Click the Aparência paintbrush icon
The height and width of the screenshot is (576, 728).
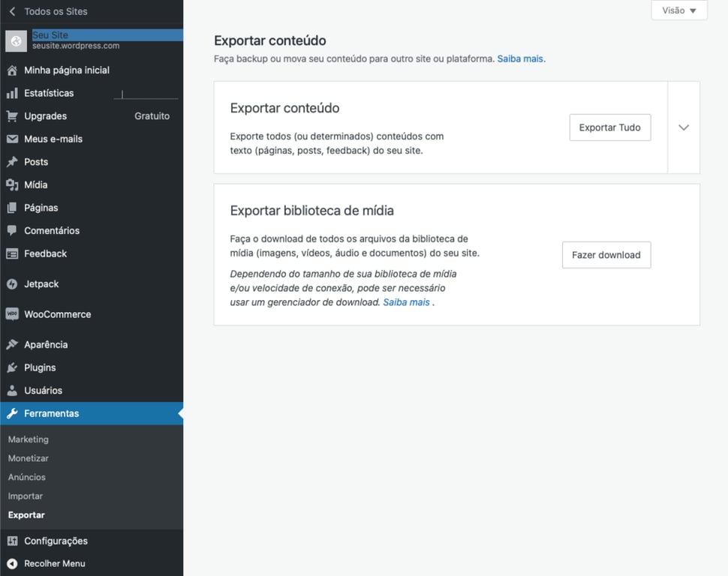(13, 343)
